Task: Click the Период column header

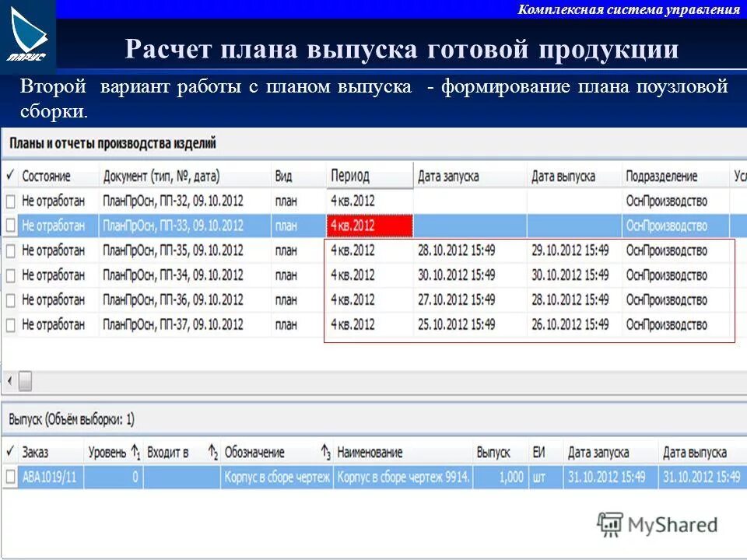Action: point(350,176)
